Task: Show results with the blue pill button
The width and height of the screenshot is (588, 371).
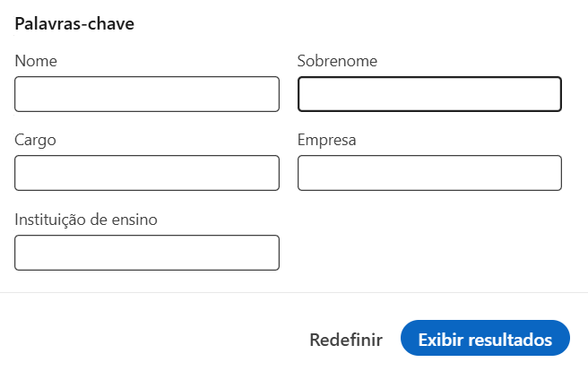Action: coord(485,338)
